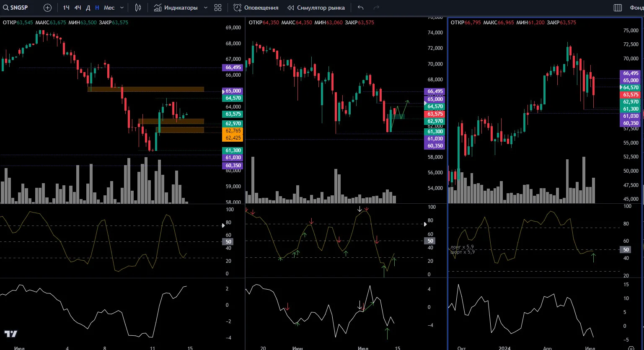The image size is (644, 350).
Task: Click the МАКС63,675 high value legend
Action: click(51, 23)
